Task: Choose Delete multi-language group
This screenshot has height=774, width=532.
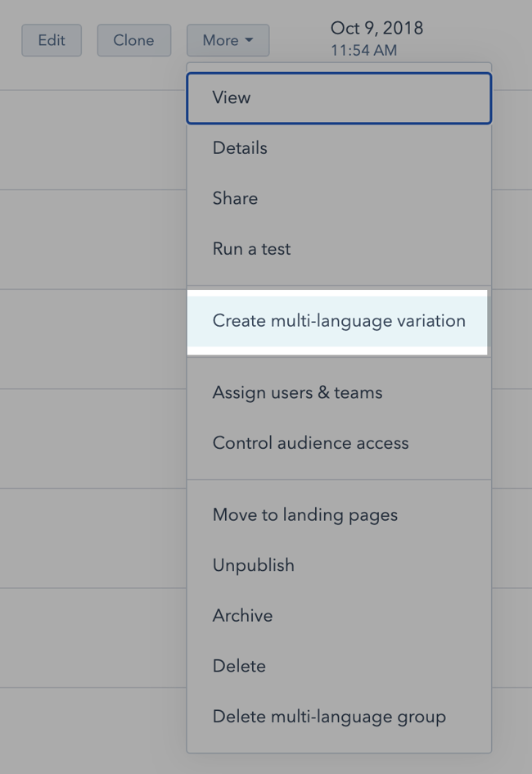Action: click(339, 717)
